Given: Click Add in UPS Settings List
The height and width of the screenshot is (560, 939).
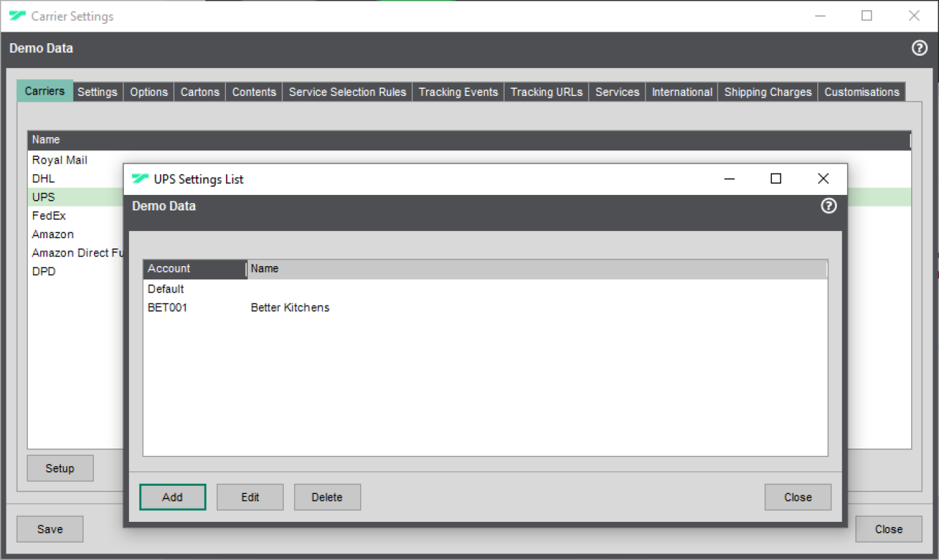Looking at the screenshot, I should pos(172,497).
